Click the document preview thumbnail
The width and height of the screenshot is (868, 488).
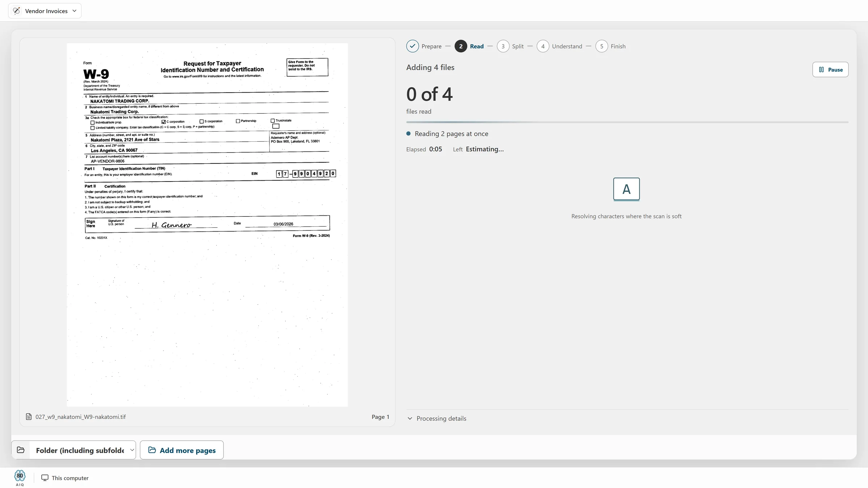point(207,225)
